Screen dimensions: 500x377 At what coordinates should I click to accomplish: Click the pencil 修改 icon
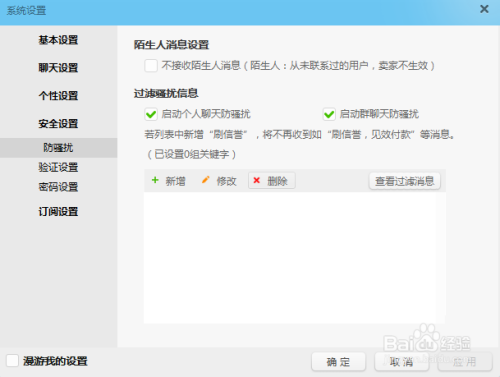tap(206, 180)
